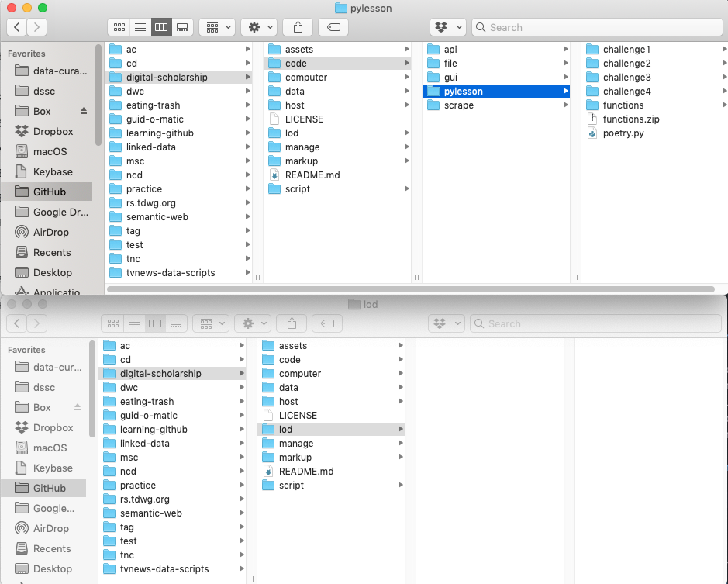Viewport: 728px width, 584px height.
Task: Open AirDrop in pylesson window sidebar
Action: 47,233
